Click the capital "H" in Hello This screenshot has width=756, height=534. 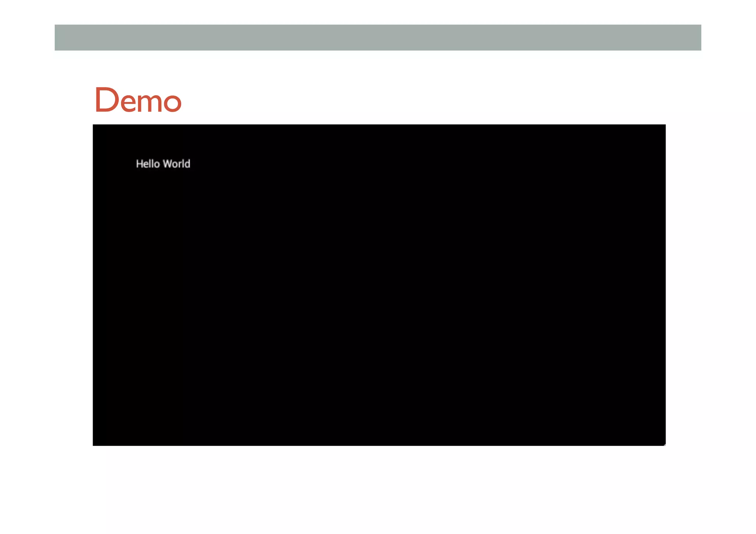pos(140,164)
